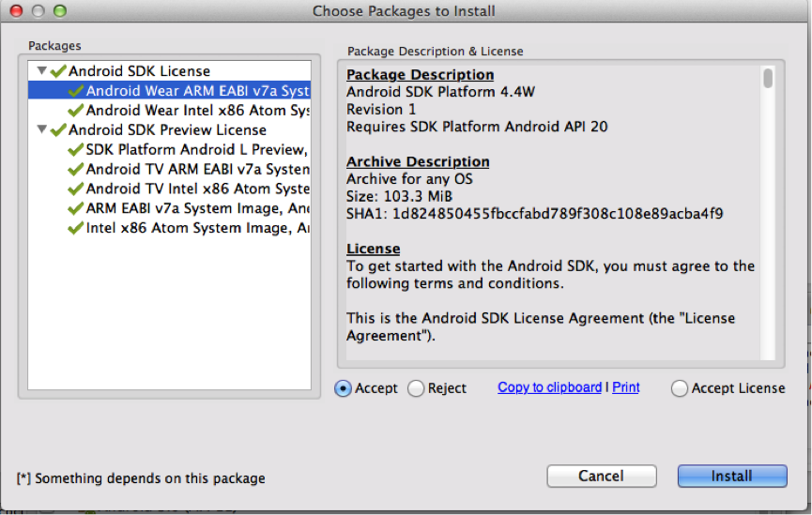Click the underlined 'License' heading

(x=373, y=249)
